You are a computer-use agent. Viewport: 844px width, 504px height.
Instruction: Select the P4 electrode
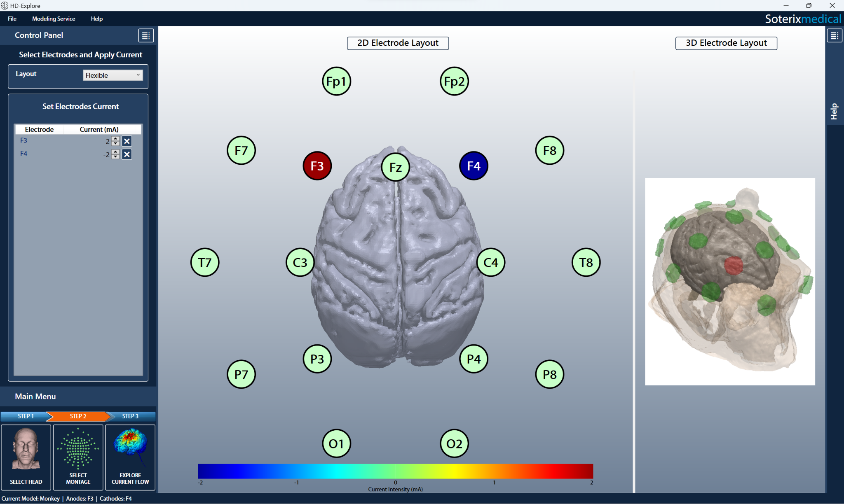click(x=474, y=359)
